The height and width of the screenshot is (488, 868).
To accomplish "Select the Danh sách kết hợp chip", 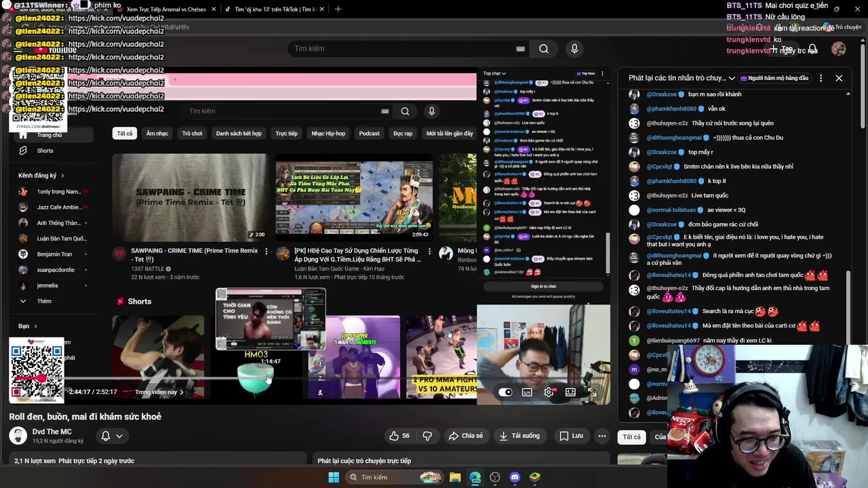I will [239, 134].
